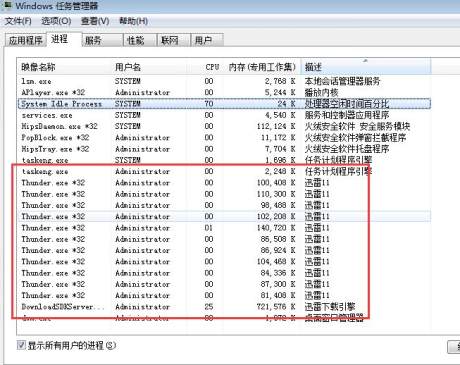Switch to the 应用程序 tab

pos(26,40)
